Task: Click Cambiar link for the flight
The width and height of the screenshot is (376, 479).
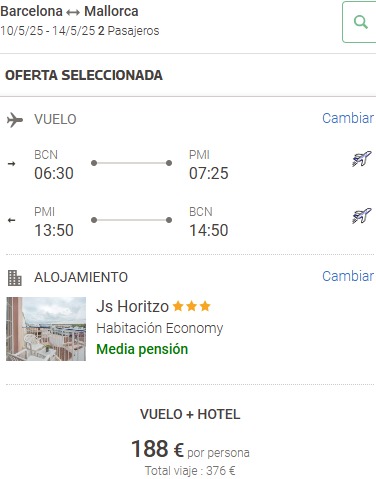Action: [348, 118]
